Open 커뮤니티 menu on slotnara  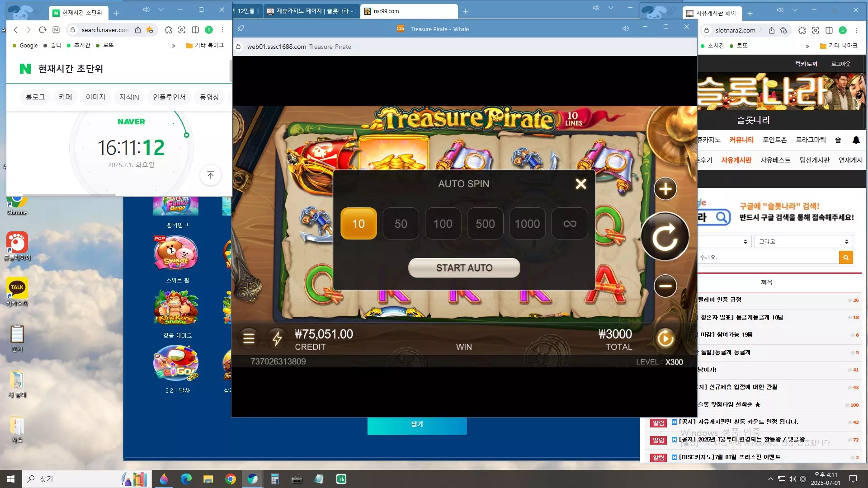741,140
